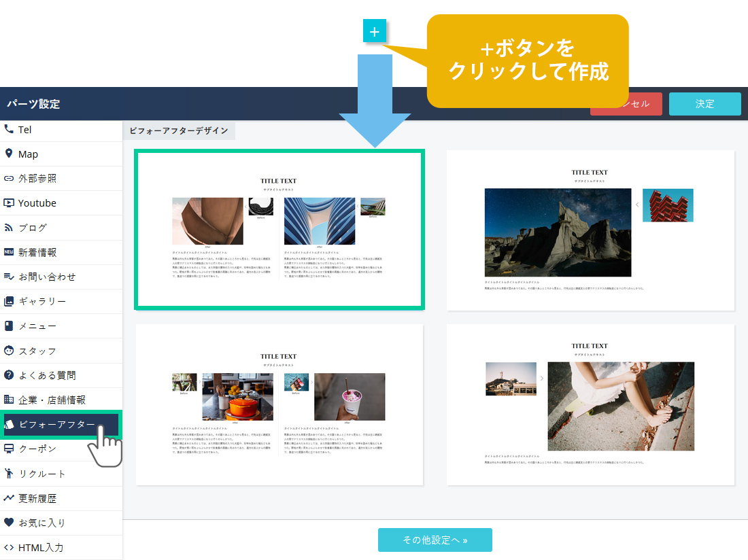
Task: Open the クーポン parts category
Action: pos(37,449)
